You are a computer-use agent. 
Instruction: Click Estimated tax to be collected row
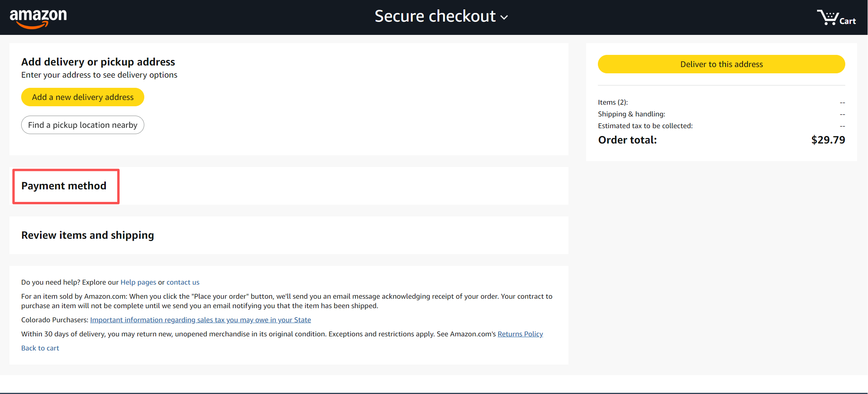(x=721, y=126)
